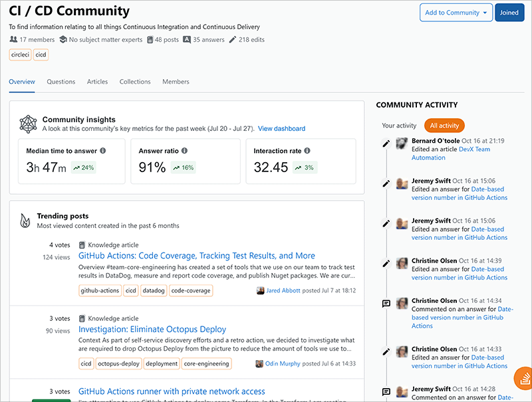Open the Collections tab
Screen dimensions: 532x402
[x=135, y=82]
